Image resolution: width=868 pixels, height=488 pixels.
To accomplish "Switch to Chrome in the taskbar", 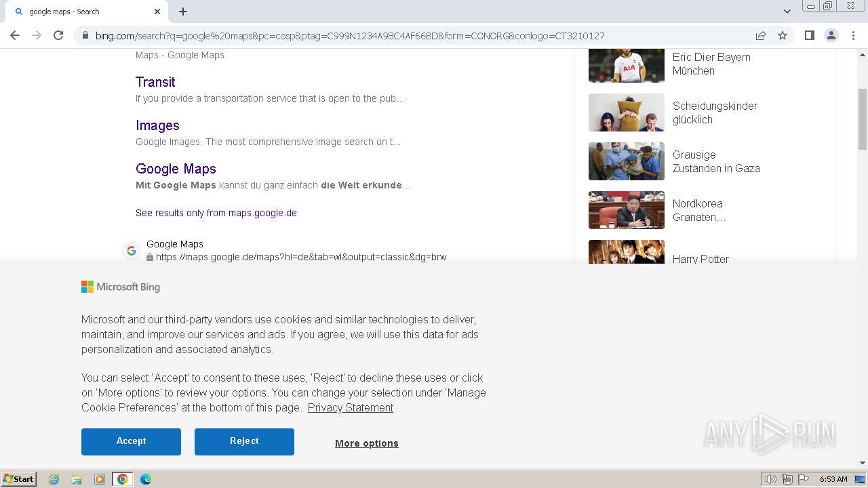I will click(x=123, y=479).
